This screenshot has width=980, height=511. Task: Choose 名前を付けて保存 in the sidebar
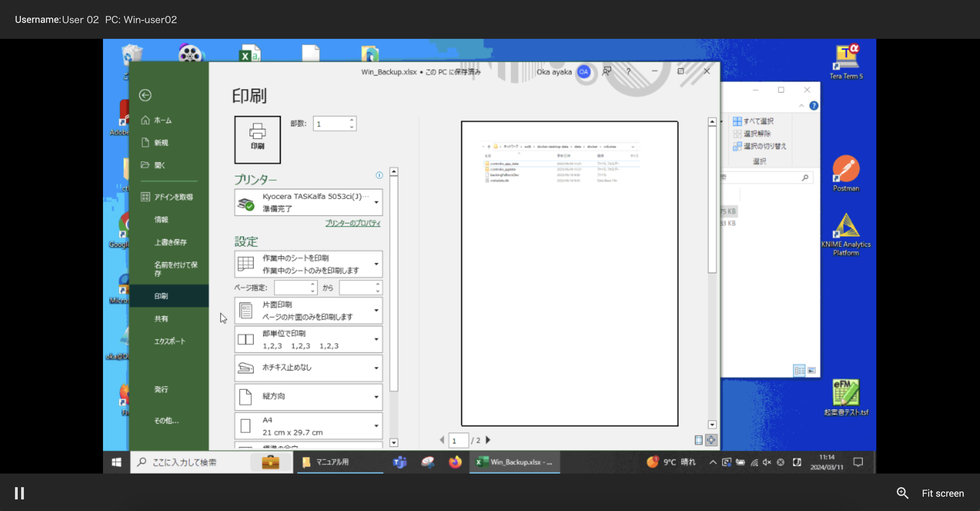click(175, 269)
